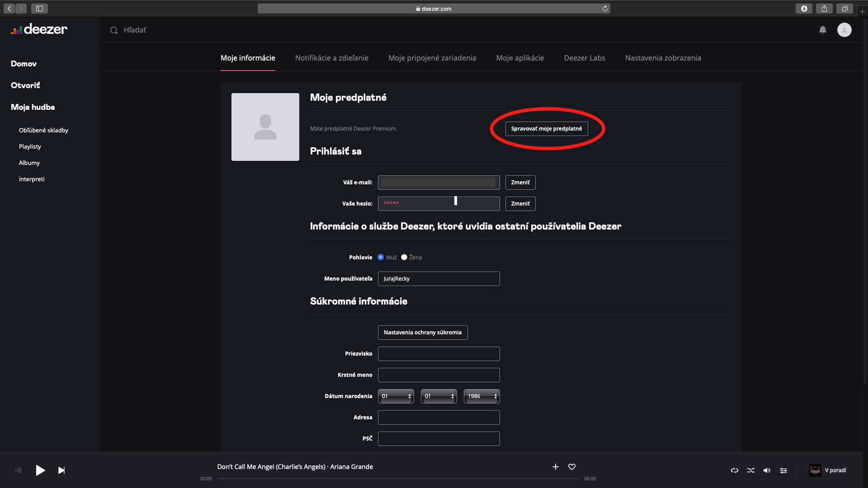Open the user profile avatar menu
The image size is (868, 488).
point(844,30)
